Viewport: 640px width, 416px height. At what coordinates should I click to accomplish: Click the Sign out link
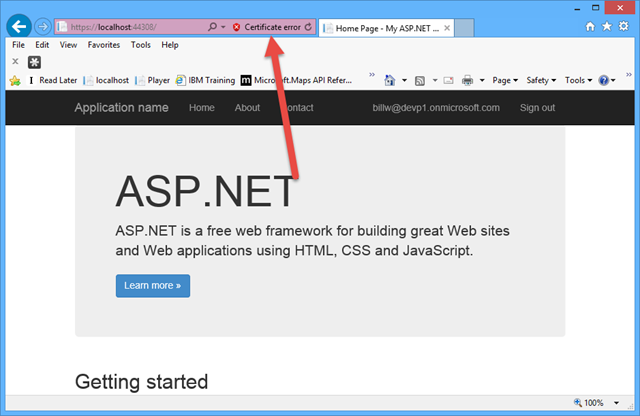pos(537,108)
